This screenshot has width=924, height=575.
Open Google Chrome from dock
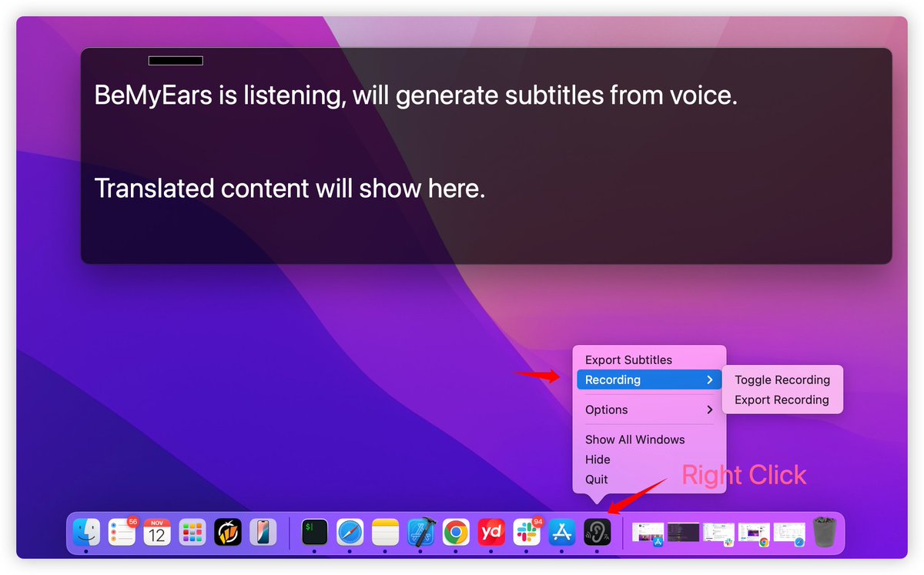[456, 532]
